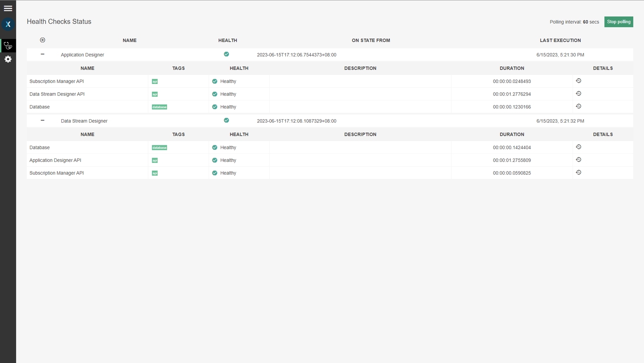Select the Health Checks stethoscope icon
Image resolution: width=644 pixels, height=363 pixels.
coord(8,46)
